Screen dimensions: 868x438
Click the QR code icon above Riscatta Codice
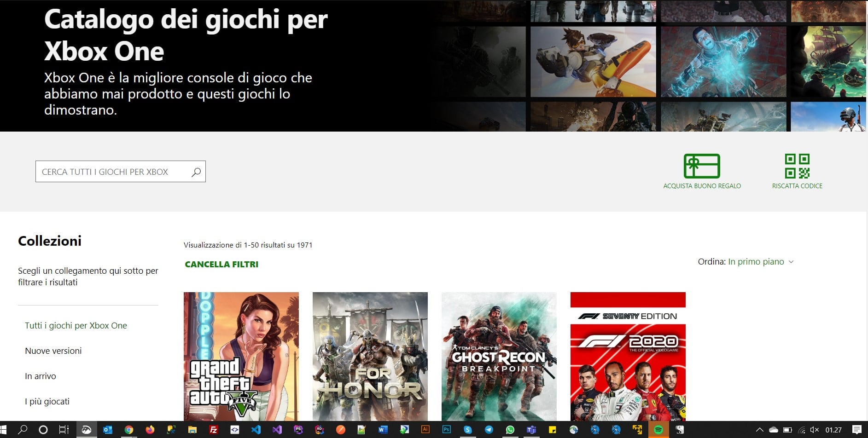click(x=797, y=166)
